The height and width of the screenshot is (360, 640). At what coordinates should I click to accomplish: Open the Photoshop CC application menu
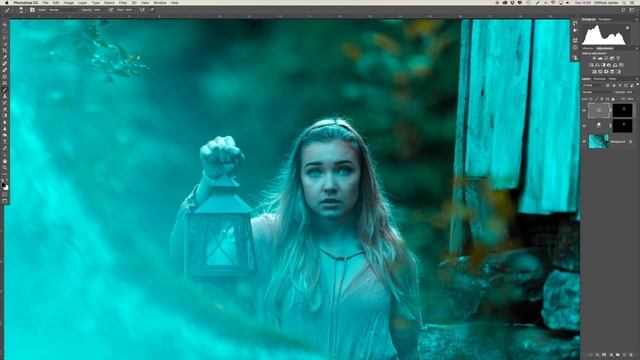[x=26, y=2]
